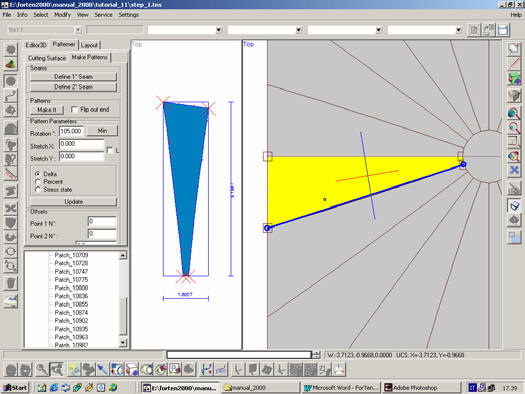Select Patch_10808 in the list
This screenshot has width=525, height=394.
click(71, 288)
